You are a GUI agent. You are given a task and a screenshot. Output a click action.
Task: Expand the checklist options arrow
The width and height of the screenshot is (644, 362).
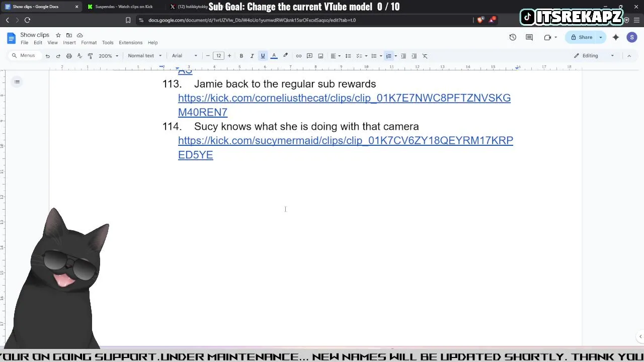(366, 56)
